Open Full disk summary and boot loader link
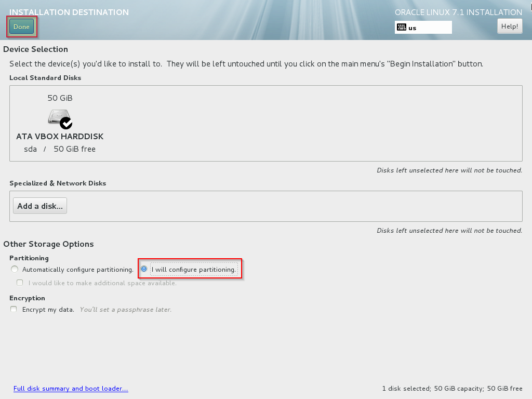The image size is (532, 399). coord(71,389)
